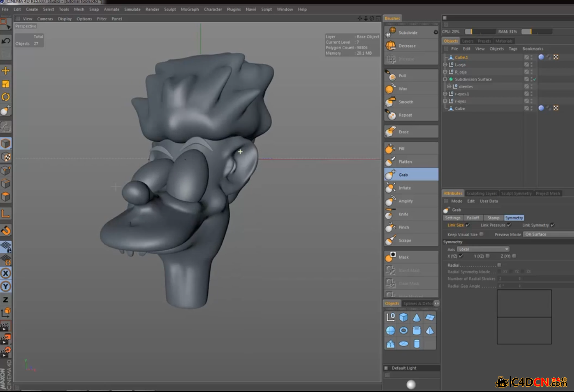
Task: Open the Stamp settings tab
Action: pyautogui.click(x=493, y=218)
